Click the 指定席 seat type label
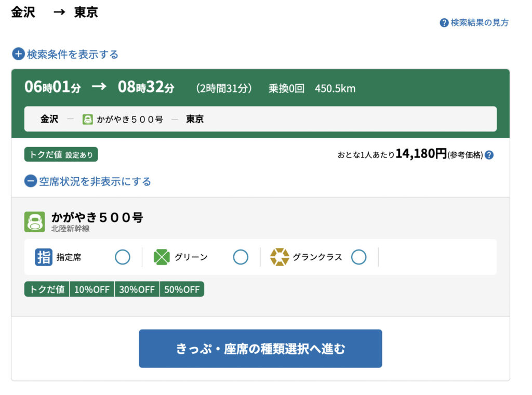Image resolution: width=532 pixels, height=395 pixels. click(x=69, y=257)
